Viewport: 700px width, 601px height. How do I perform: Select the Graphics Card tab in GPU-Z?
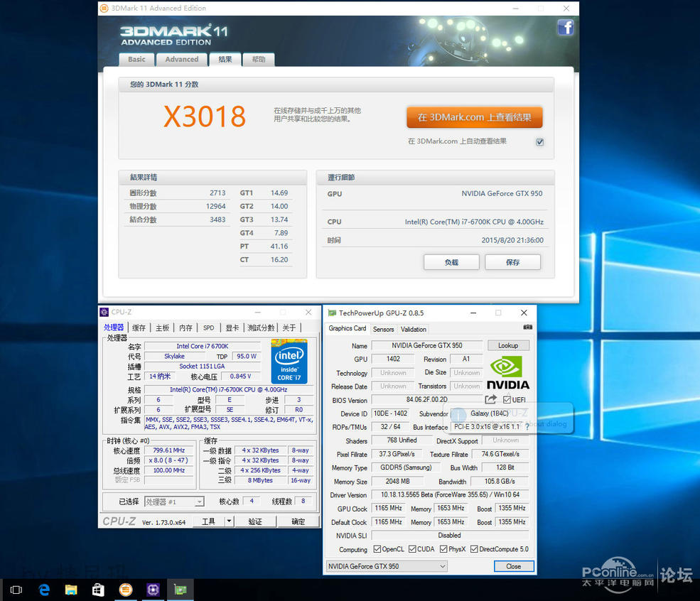tap(348, 328)
